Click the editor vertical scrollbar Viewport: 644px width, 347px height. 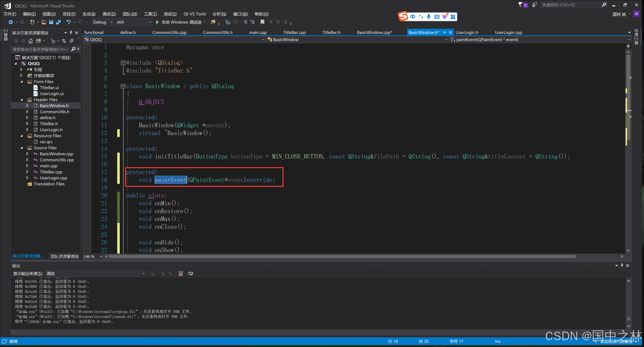coord(628,97)
